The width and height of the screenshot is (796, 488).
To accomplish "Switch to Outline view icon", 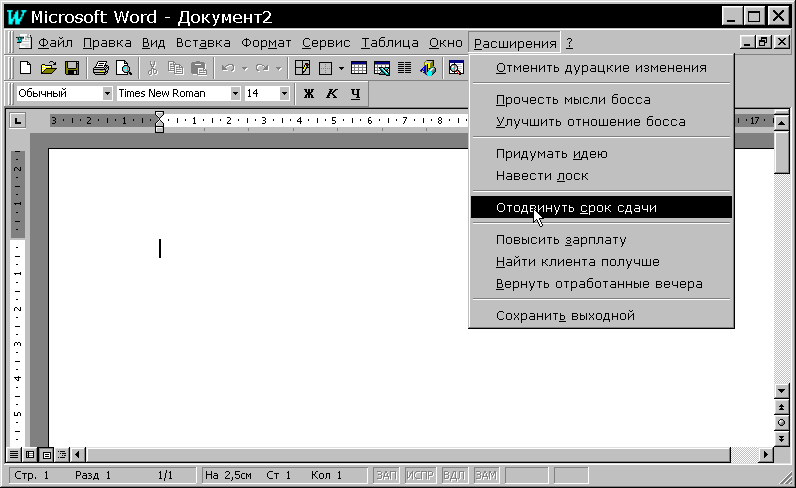I will (62, 454).
